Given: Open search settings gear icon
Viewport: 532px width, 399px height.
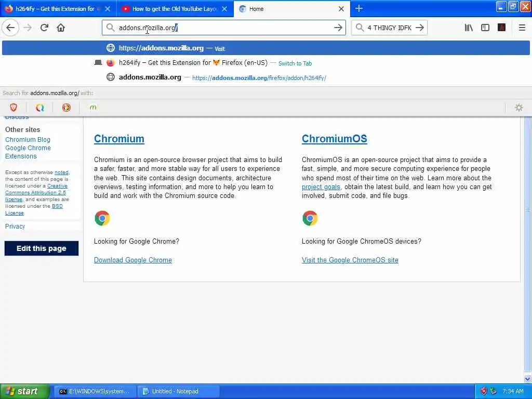Looking at the screenshot, I should point(519,108).
